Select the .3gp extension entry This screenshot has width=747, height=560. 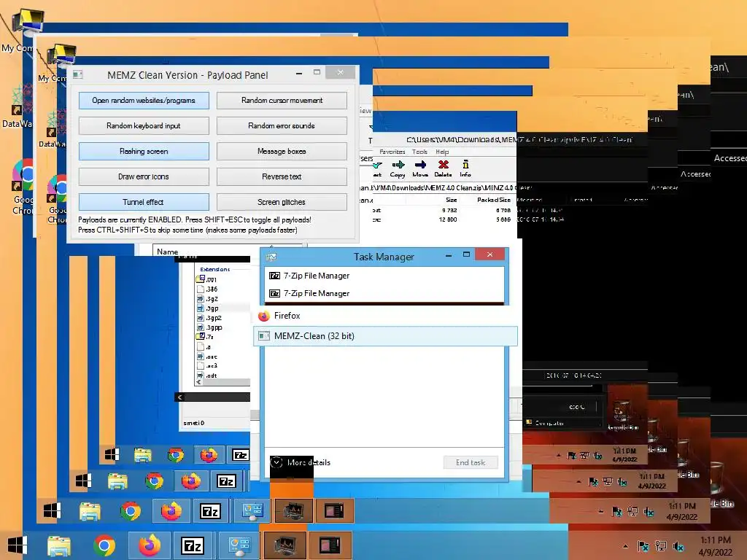[x=206, y=308]
